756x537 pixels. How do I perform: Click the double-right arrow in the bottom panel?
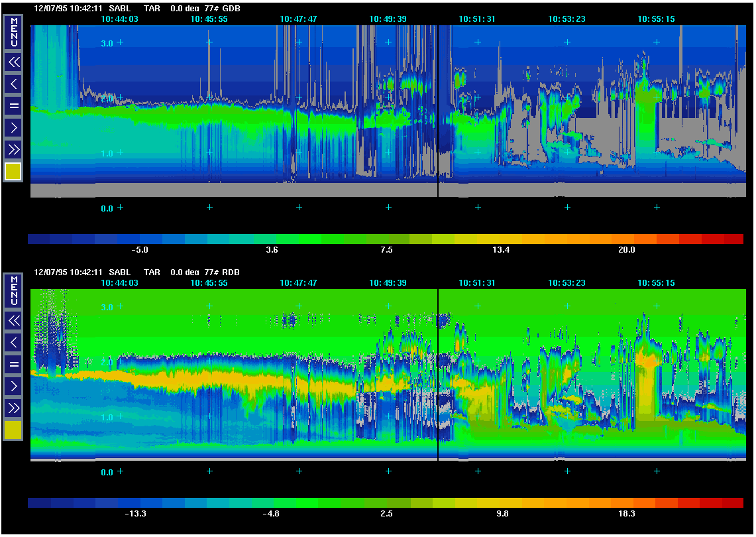tap(14, 407)
